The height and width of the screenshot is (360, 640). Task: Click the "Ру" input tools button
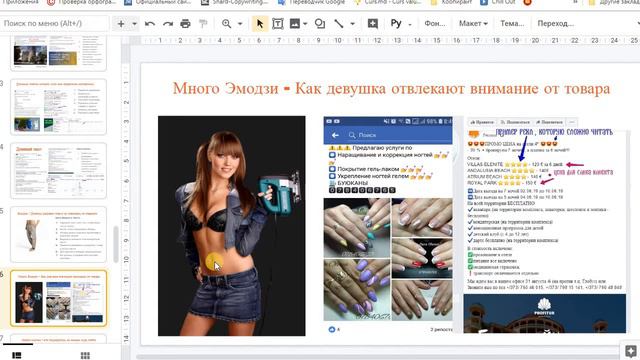396,23
